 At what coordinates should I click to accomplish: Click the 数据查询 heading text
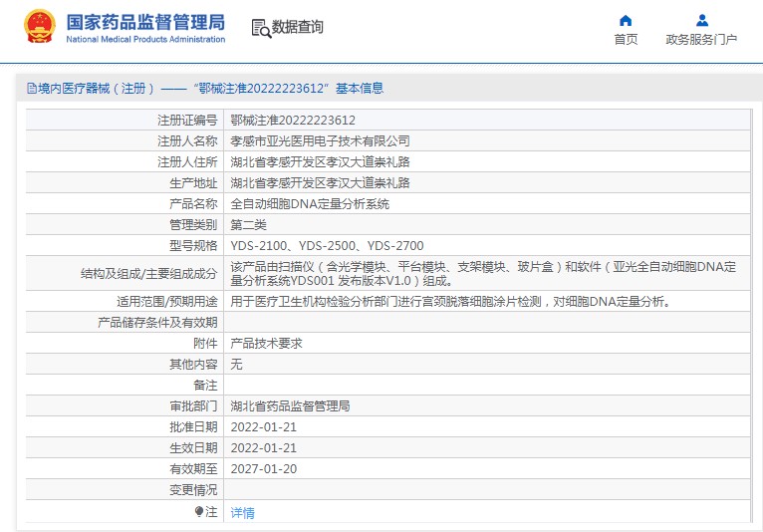[x=297, y=27]
